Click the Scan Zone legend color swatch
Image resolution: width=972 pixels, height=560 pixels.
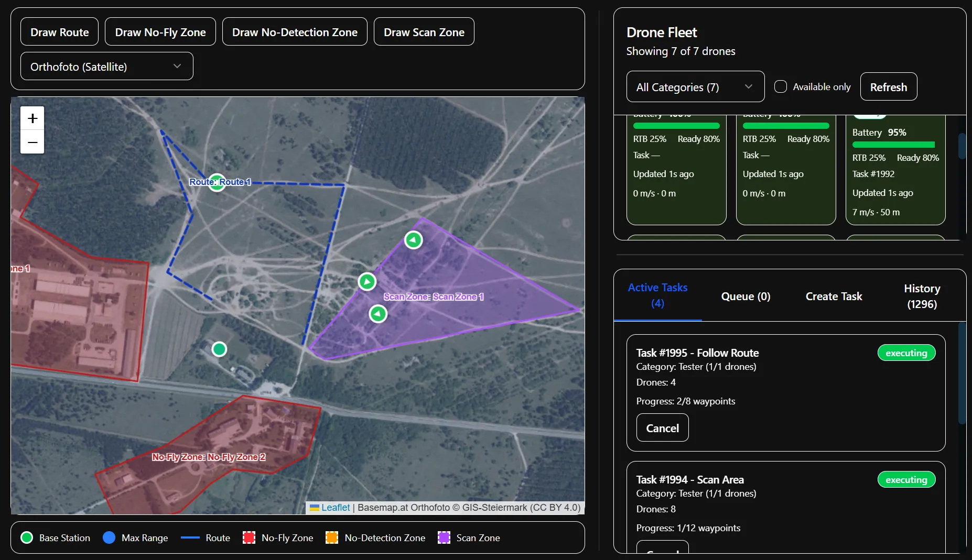(444, 537)
